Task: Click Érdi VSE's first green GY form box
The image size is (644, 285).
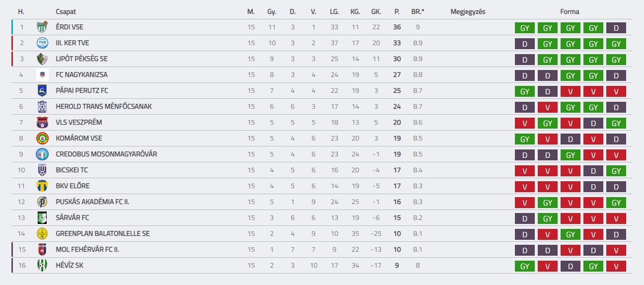Action: 525,28
